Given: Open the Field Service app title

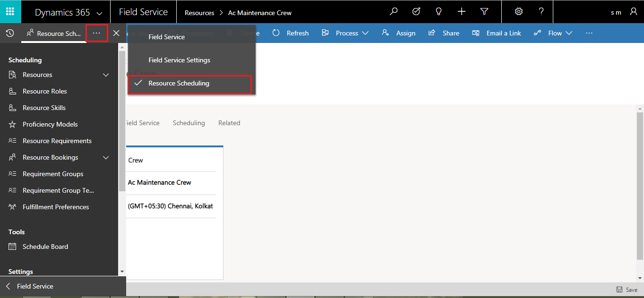Looking at the screenshot, I should point(143,12).
